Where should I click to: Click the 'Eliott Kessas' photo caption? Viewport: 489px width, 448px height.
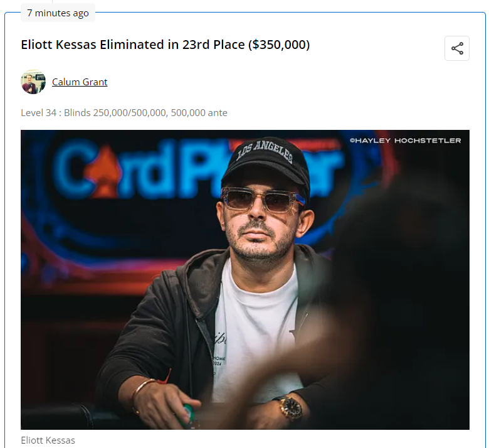tap(48, 440)
